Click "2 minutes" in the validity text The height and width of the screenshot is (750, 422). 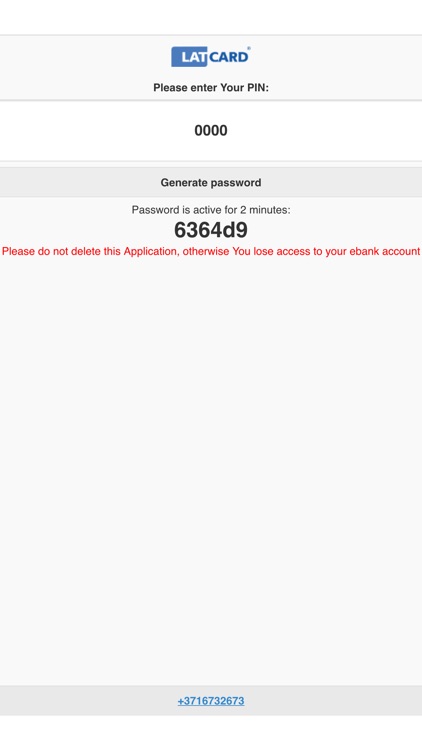265,210
